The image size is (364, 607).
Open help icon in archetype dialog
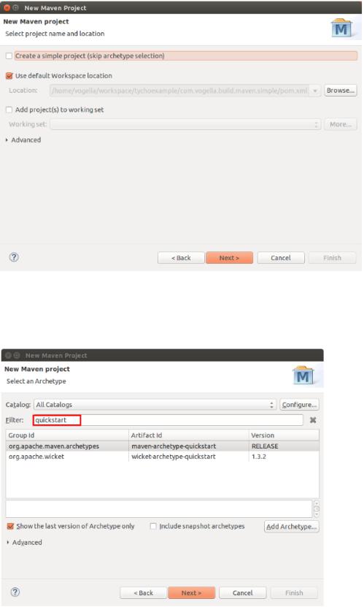click(15, 592)
